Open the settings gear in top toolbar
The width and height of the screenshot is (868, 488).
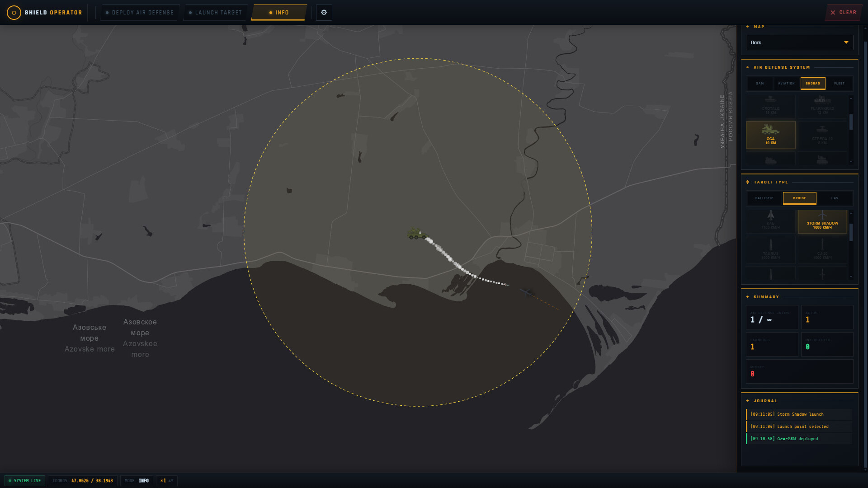click(x=324, y=13)
